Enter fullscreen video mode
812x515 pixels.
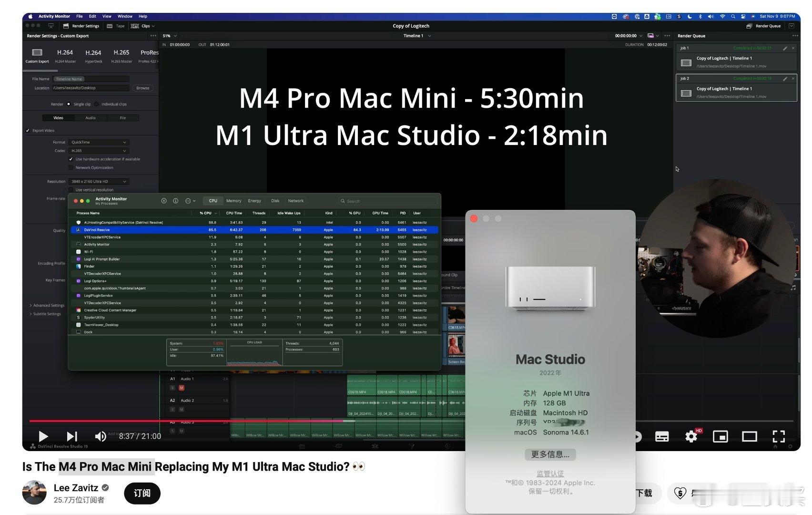coord(779,436)
